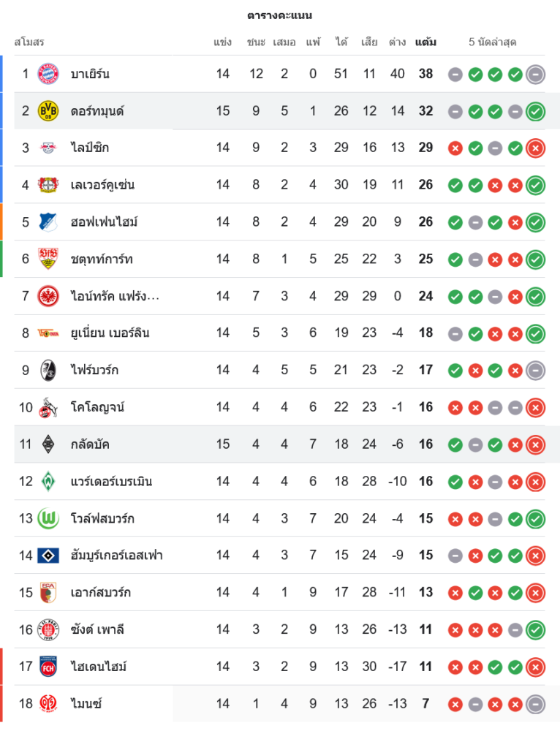This screenshot has height=731, width=560.
Task: Select the ไฟร์บวร์ก team name
Action: tap(94, 370)
